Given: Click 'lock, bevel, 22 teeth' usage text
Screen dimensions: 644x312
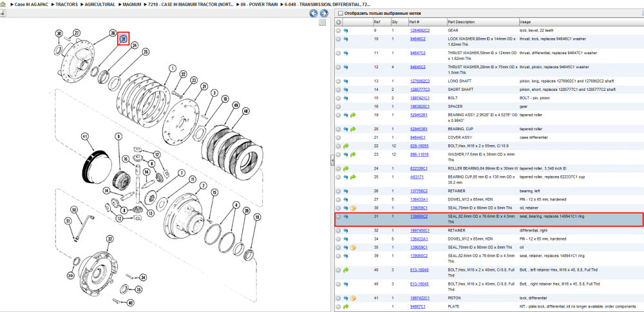Looking at the screenshot, I should tap(536, 30).
